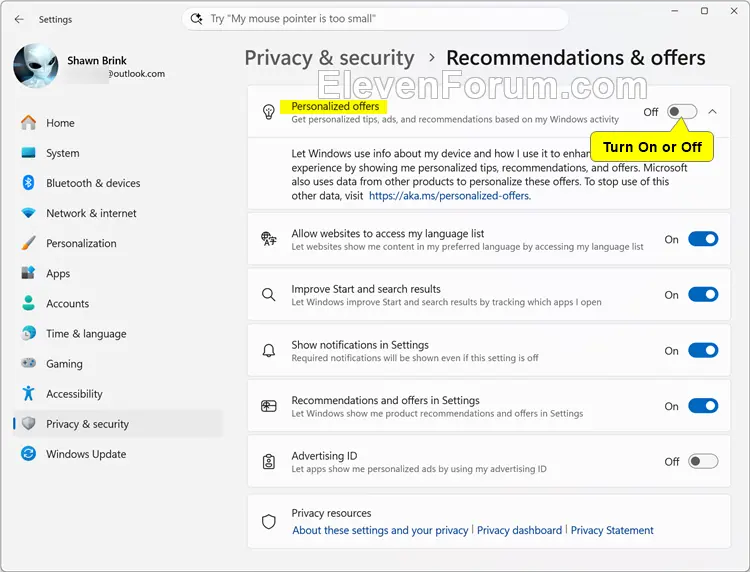Viewport: 750px width, 572px height.
Task: Click the search icon in the search box
Action: point(196,19)
